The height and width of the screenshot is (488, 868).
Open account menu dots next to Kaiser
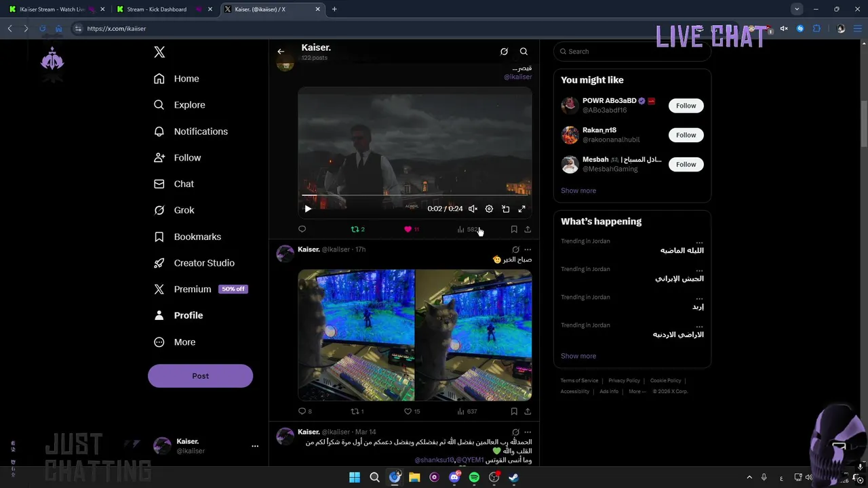pos(255,446)
